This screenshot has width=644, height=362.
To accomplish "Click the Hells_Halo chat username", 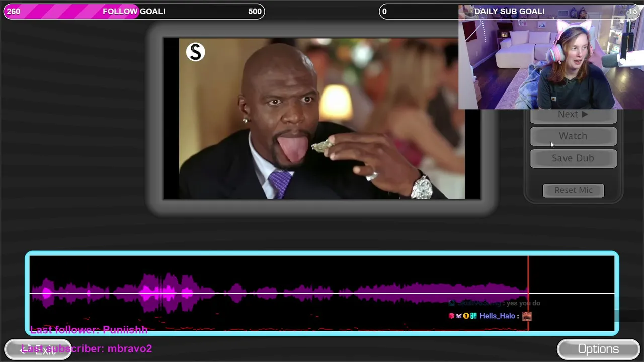I will point(497,316).
